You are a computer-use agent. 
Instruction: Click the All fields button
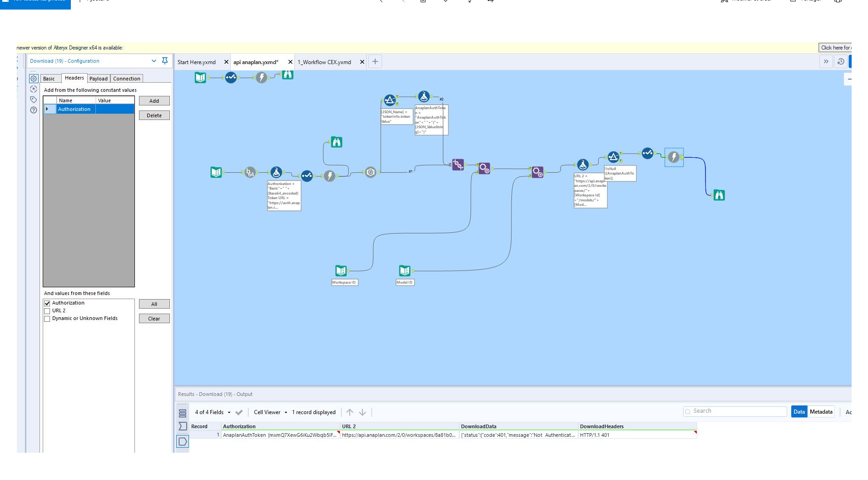click(154, 304)
